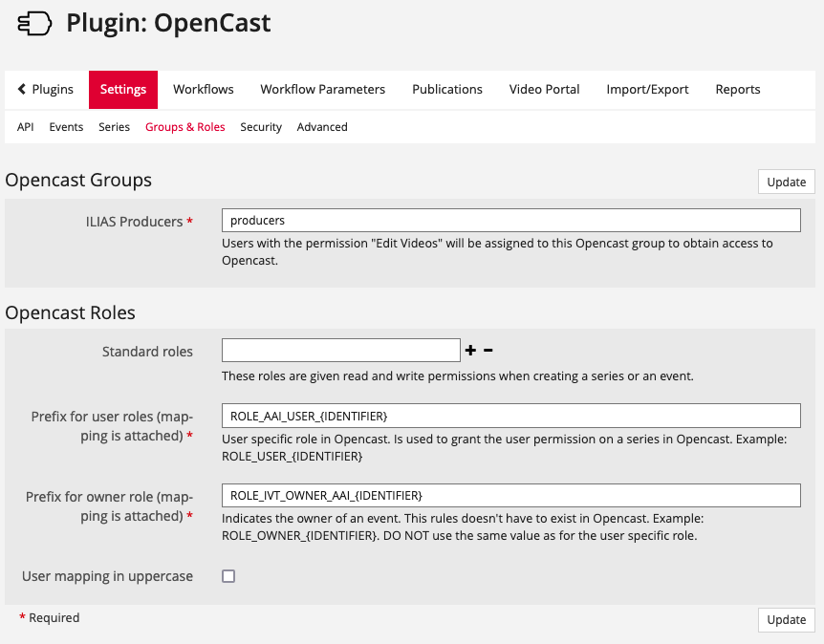Go to the Publications tab
Viewport: 824px width, 644px height.
coord(447,90)
